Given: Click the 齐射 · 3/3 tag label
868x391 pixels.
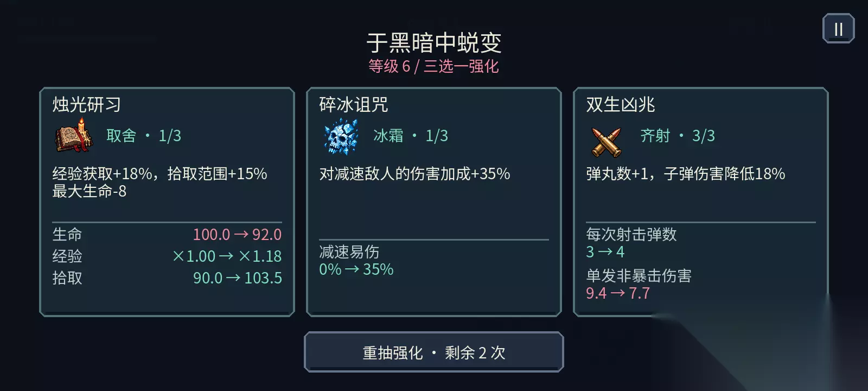Looking at the screenshot, I should [x=678, y=136].
